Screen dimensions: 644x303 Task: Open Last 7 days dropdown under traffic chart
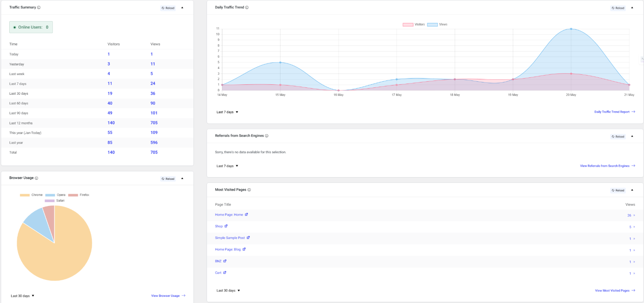tap(227, 112)
